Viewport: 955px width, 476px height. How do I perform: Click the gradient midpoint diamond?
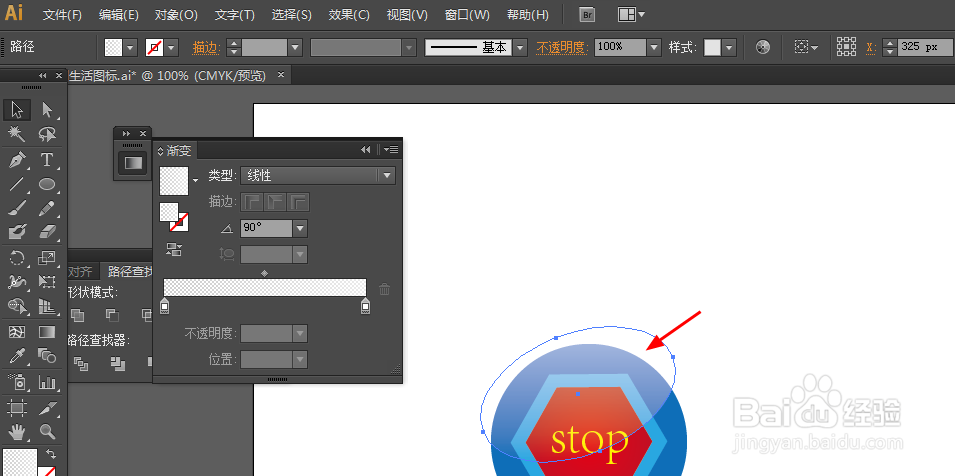pyautogui.click(x=264, y=273)
